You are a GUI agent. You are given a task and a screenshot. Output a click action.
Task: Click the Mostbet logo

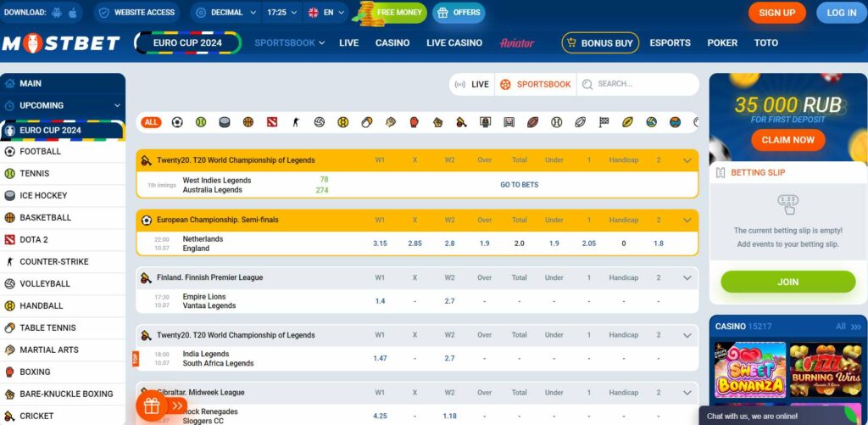coord(61,42)
